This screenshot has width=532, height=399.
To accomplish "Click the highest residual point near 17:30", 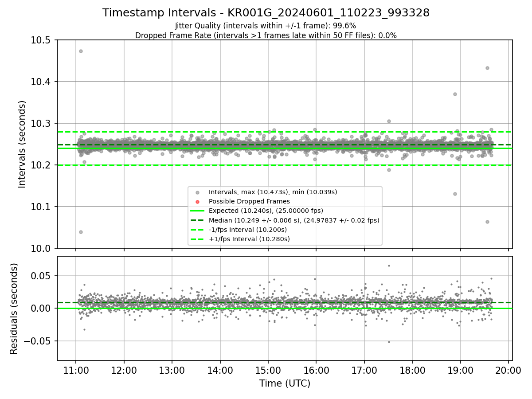I will point(389,266).
